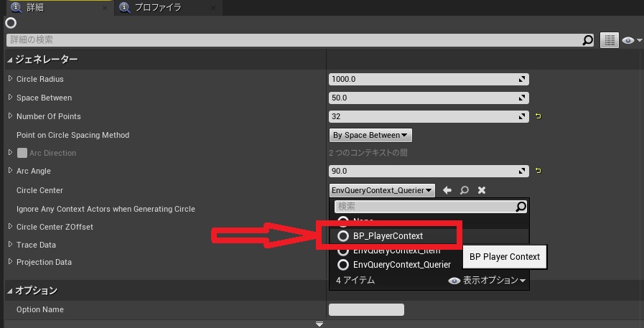Browse to the Circle Center asset with the magnifier
This screenshot has width=644, height=328.
(465, 190)
